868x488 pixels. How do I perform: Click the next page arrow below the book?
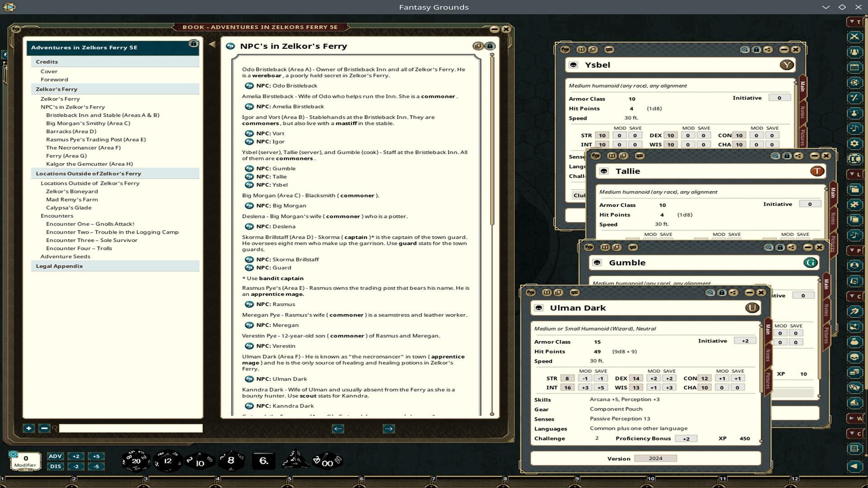[x=388, y=428]
